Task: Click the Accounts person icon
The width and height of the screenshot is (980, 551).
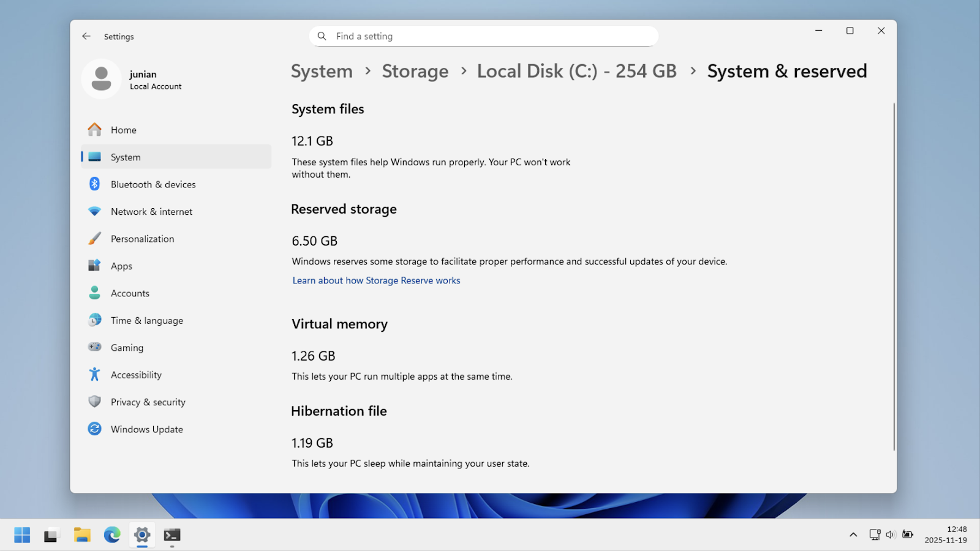Action: pos(94,293)
